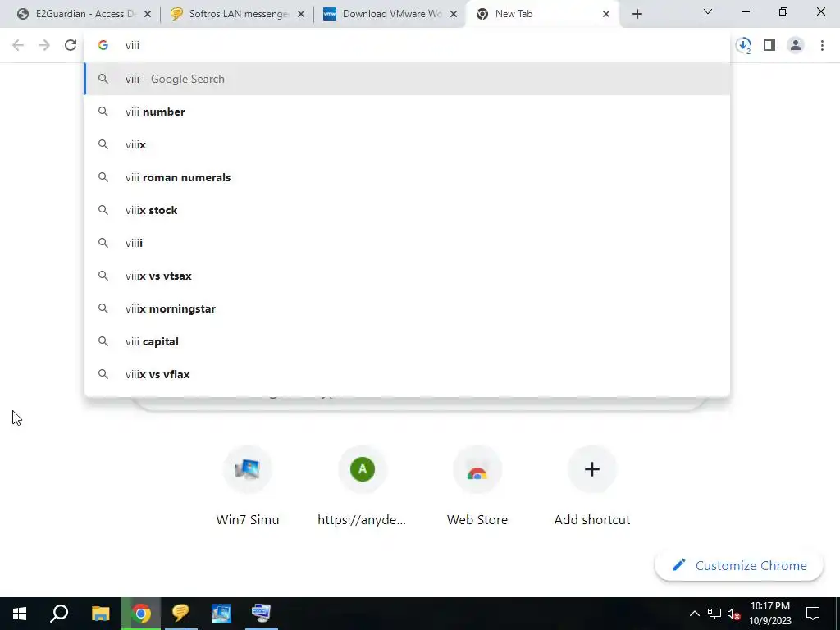
Task: Close the E2Guardian tab
Action: coord(148,14)
